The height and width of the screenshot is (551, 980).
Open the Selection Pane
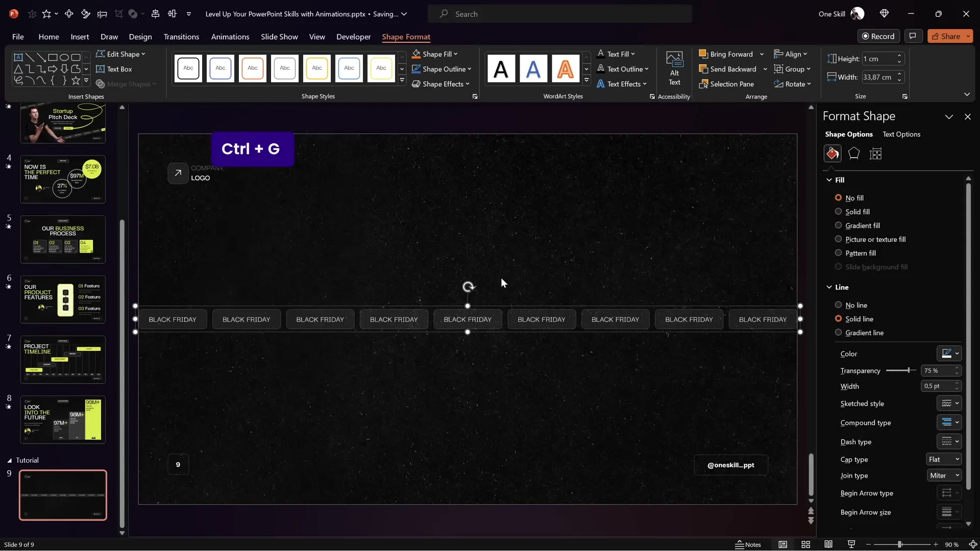tap(726, 84)
